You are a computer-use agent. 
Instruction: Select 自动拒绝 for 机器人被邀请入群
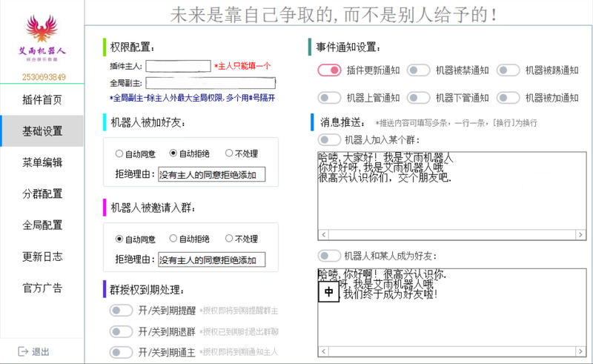click(x=173, y=239)
